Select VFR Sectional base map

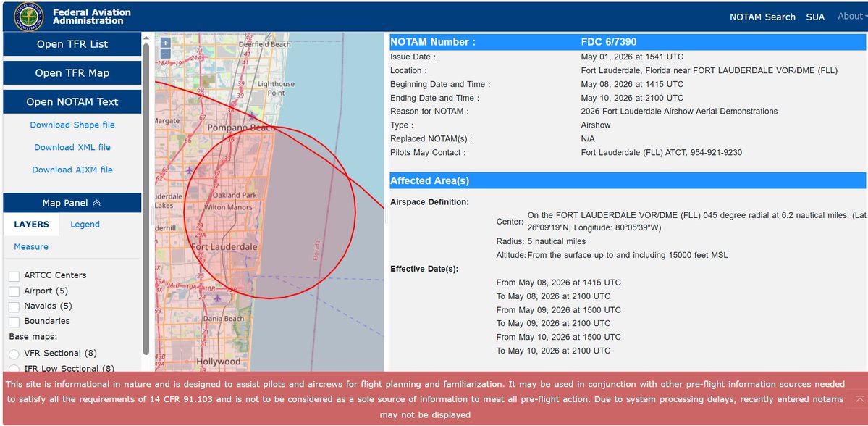coord(14,354)
